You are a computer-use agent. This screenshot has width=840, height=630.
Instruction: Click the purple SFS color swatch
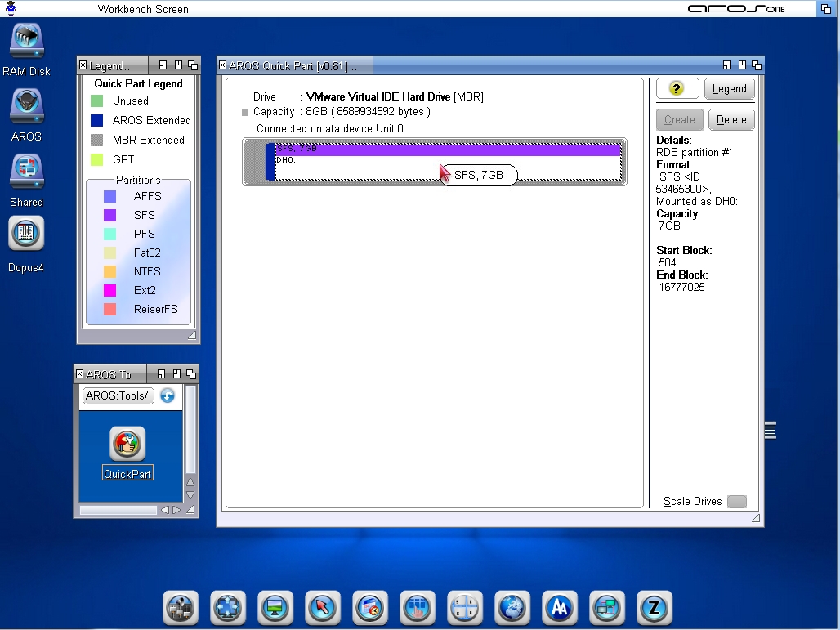[x=109, y=215]
